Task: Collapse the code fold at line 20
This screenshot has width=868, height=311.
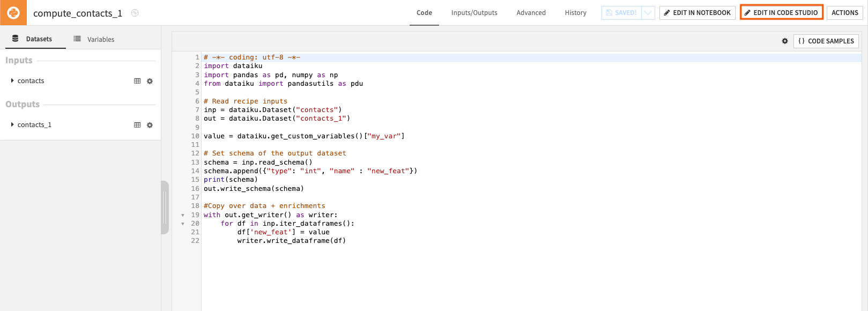Action: pos(183,224)
